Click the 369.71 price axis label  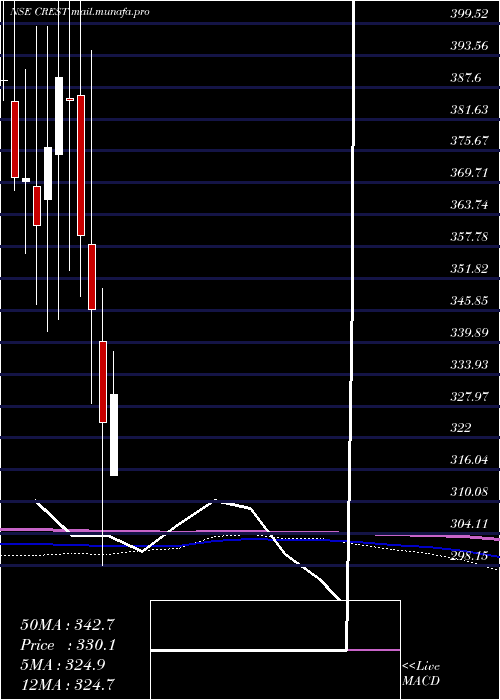469,173
